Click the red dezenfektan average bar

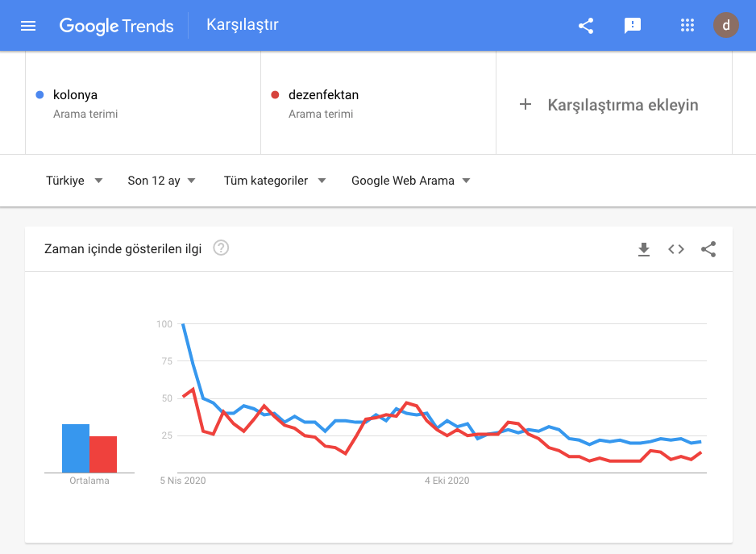[103, 454]
